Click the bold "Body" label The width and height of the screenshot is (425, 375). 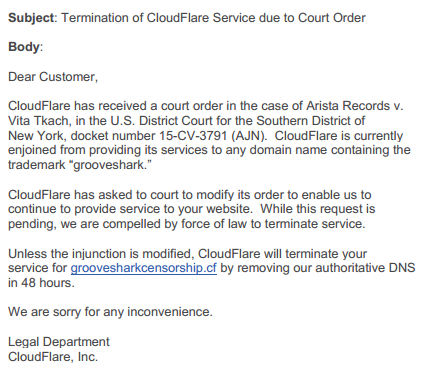point(24,47)
